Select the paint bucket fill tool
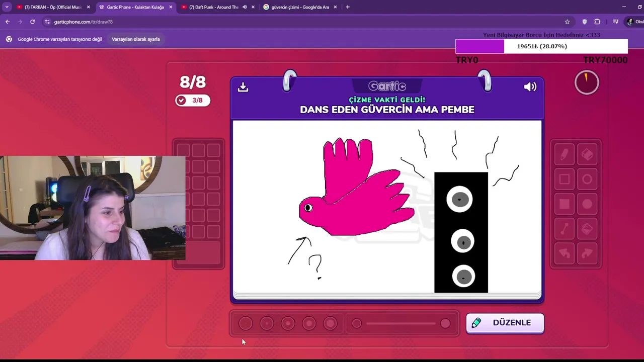The image size is (644, 362). pyautogui.click(x=587, y=229)
